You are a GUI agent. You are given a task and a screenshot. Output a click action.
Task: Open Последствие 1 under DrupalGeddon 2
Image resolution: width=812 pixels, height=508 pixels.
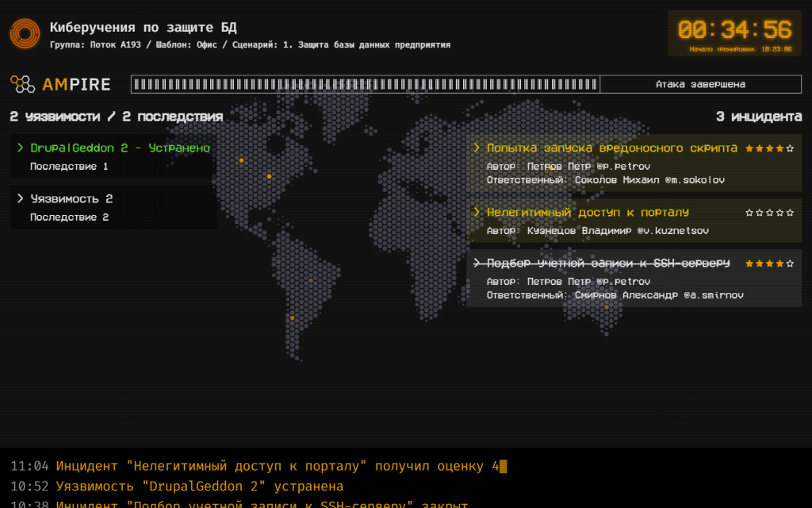point(69,167)
